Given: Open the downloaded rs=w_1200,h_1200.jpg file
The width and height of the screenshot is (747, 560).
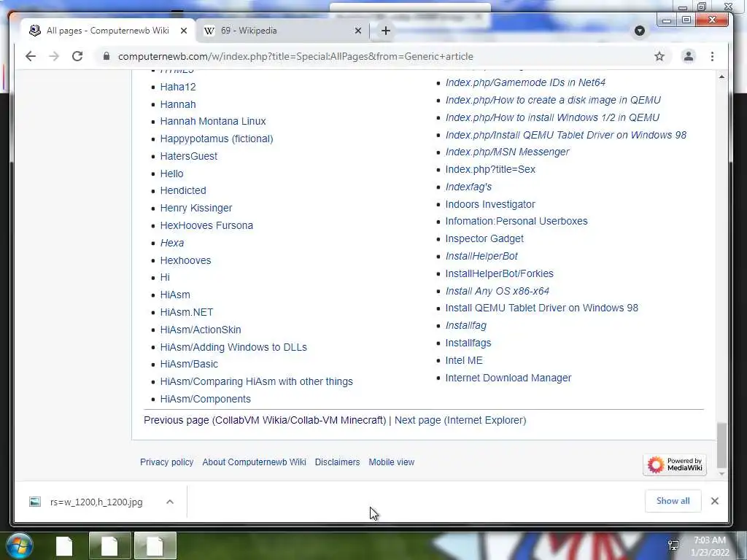Looking at the screenshot, I should pyautogui.click(x=96, y=502).
